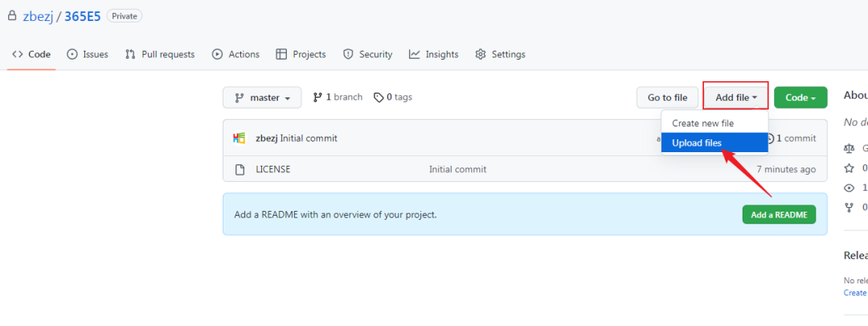Expand the master branch dropdown
868x326 pixels.
coord(262,97)
